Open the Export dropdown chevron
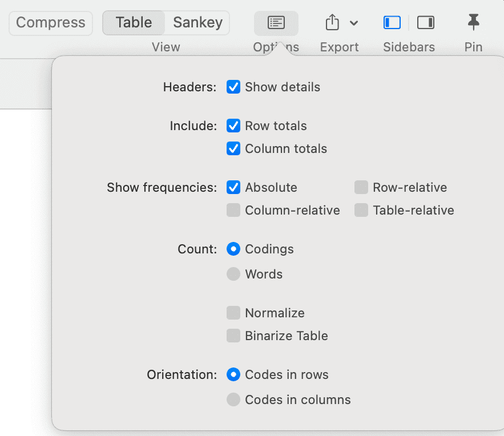The width and height of the screenshot is (504, 436). (353, 23)
